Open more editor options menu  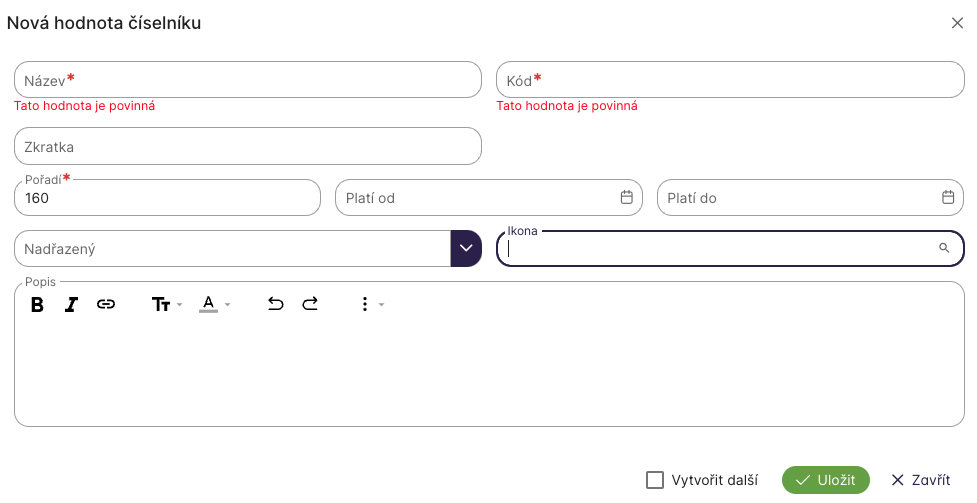(x=371, y=305)
